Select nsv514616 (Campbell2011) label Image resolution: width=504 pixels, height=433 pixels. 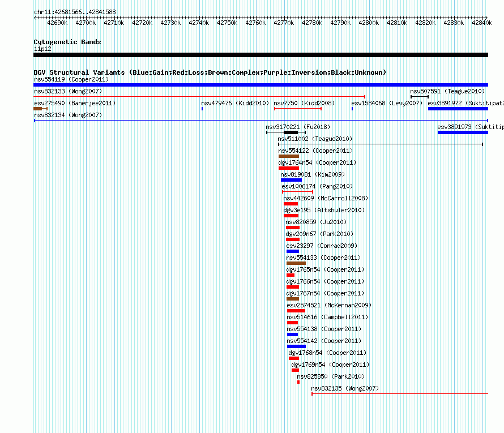coord(327,317)
